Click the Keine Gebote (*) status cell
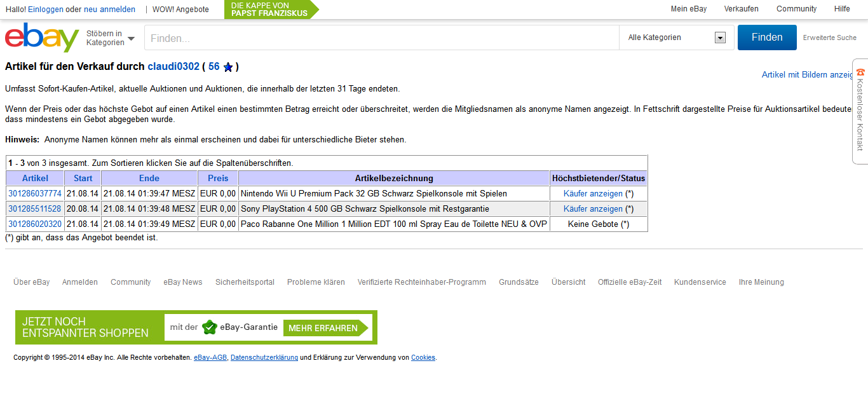The image size is (868, 403). pyautogui.click(x=599, y=224)
